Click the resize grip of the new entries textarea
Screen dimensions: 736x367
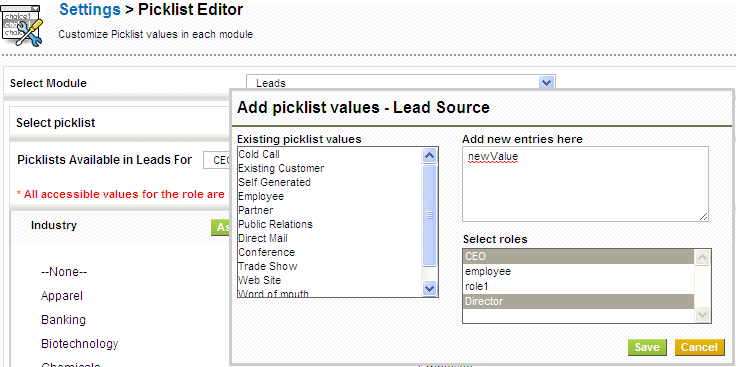tap(704, 216)
